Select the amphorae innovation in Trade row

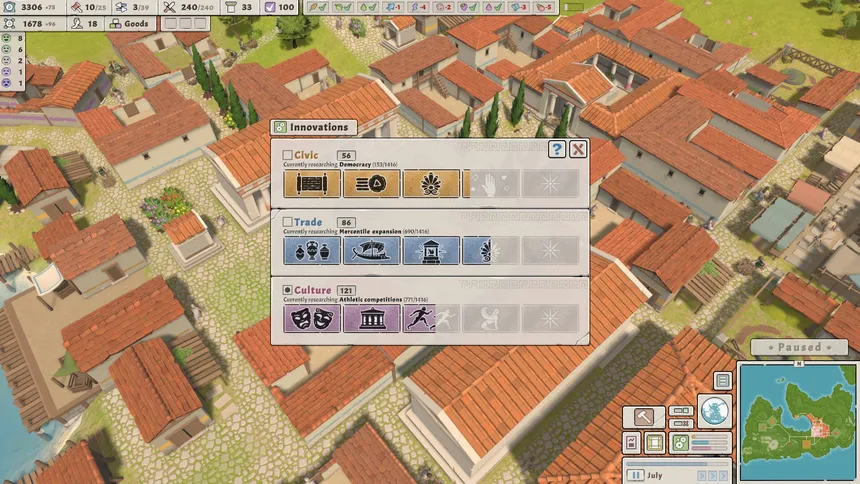tap(312, 251)
